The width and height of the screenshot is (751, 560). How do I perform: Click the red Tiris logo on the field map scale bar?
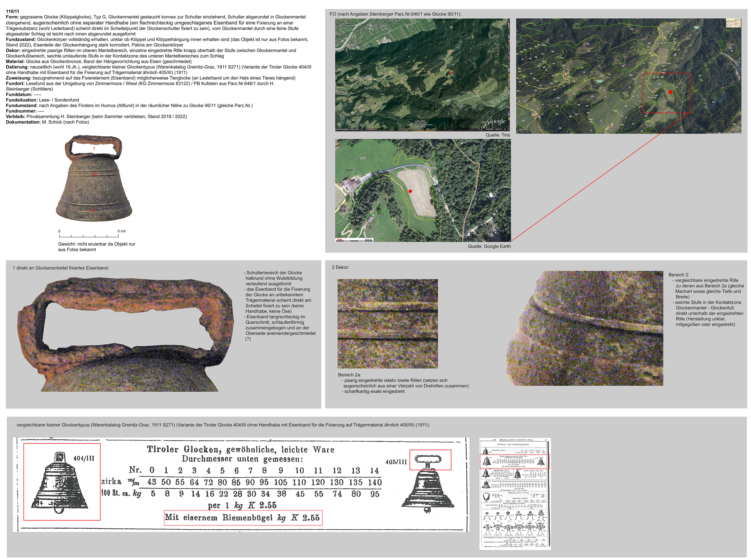(339, 239)
